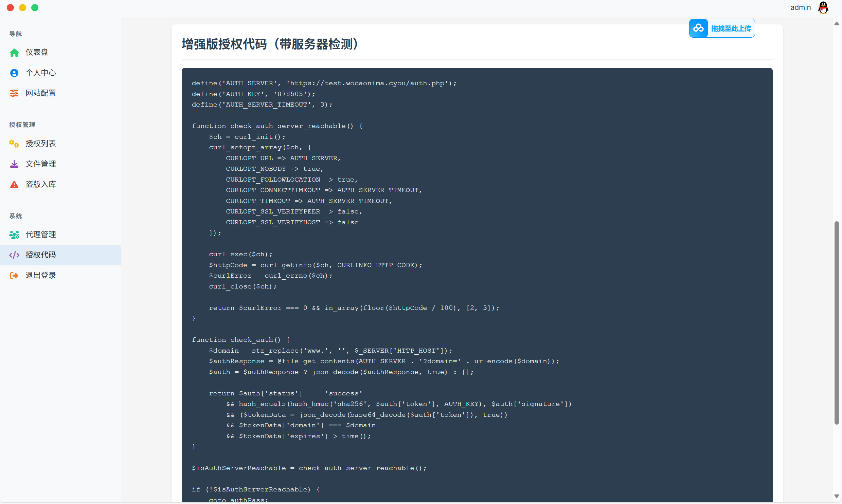The height and width of the screenshot is (504, 842).
Task: Click the purple download file management icon
Action: click(14, 164)
